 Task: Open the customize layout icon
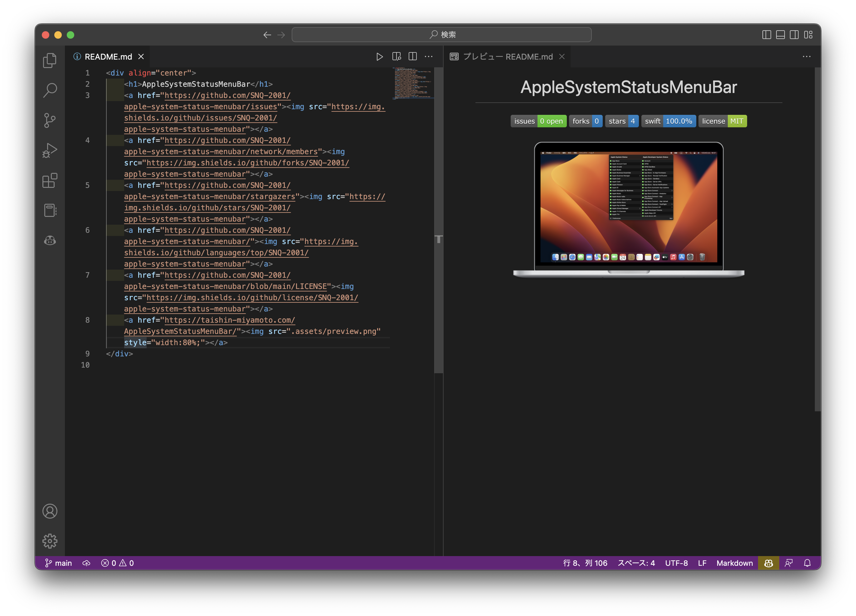808,35
